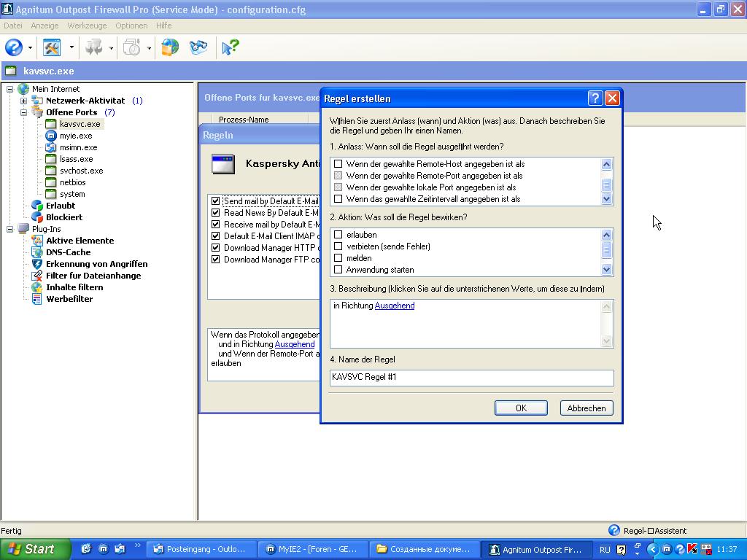Image resolution: width=747 pixels, height=560 pixels.
Task: Click Ausgehend link in rule description
Action: click(x=395, y=306)
